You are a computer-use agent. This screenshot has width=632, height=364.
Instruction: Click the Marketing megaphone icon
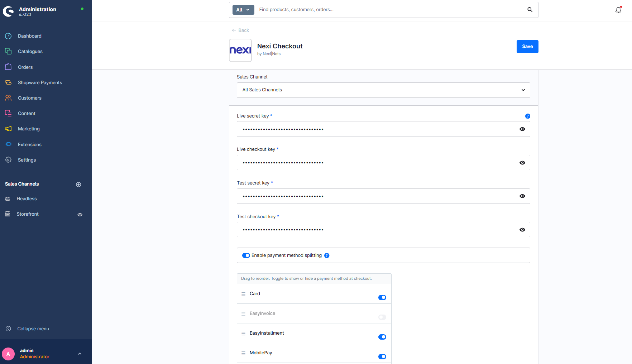click(x=8, y=129)
